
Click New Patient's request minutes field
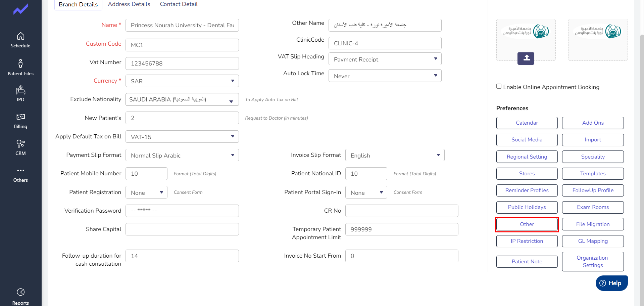(x=182, y=118)
